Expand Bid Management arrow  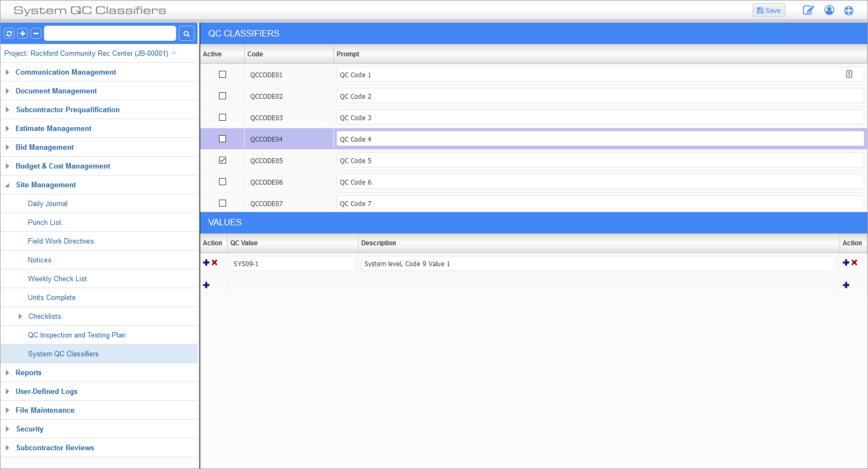[x=8, y=147]
